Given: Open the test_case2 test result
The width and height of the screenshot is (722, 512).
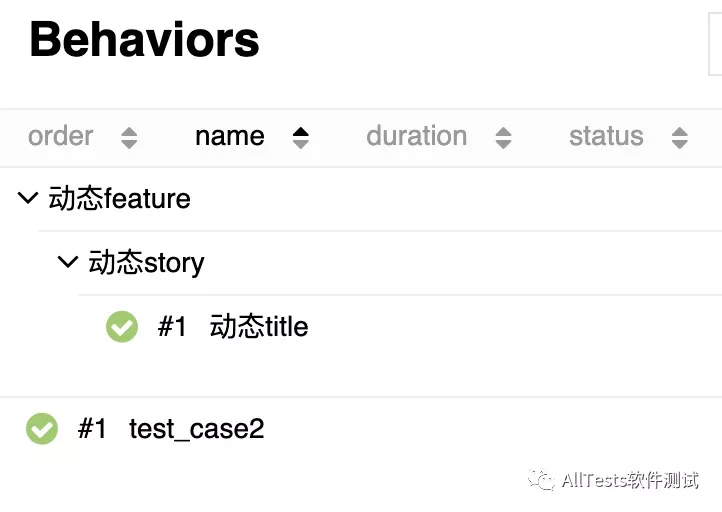Looking at the screenshot, I should coord(197,429).
